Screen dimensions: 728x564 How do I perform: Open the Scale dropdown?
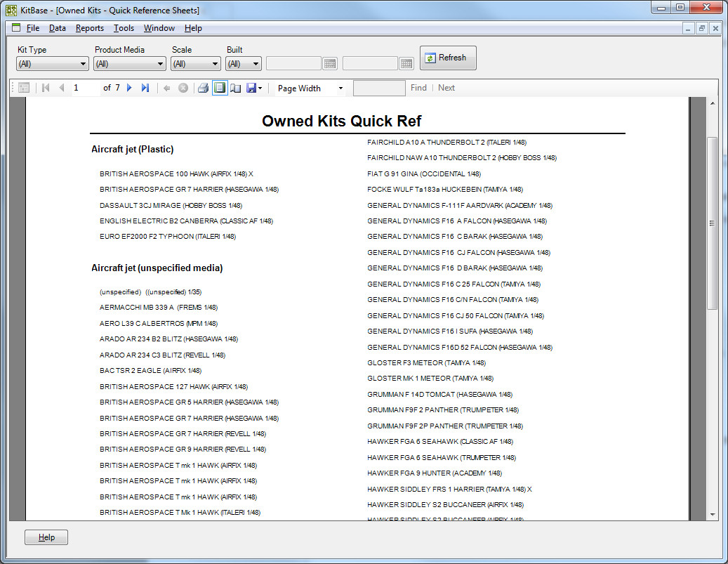[195, 64]
